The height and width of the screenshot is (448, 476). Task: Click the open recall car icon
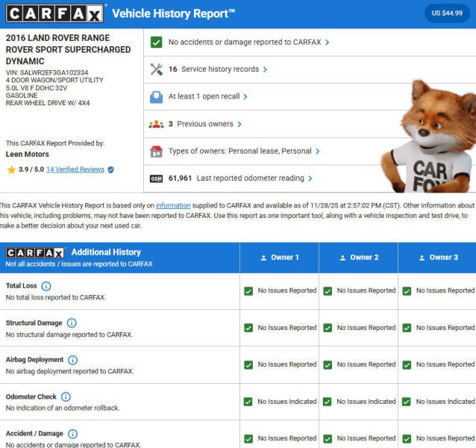(x=156, y=97)
